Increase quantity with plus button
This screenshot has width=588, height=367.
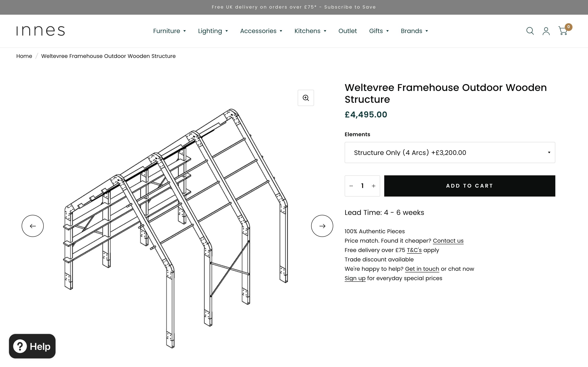click(374, 186)
